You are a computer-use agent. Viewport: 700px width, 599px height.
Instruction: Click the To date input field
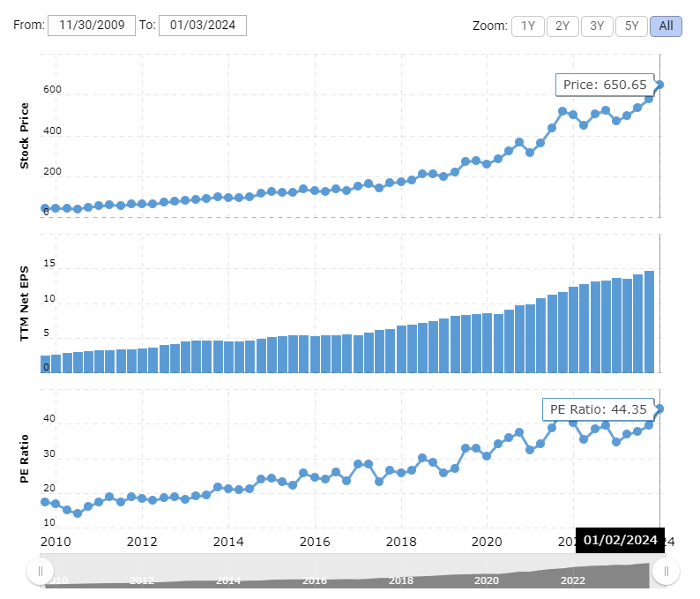pyautogui.click(x=202, y=26)
